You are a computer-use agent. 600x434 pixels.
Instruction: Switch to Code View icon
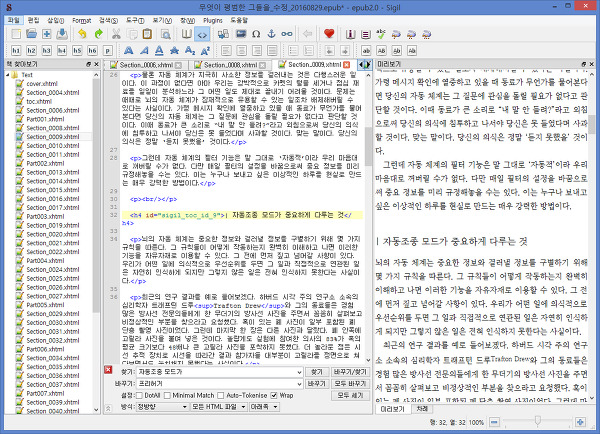click(x=202, y=34)
